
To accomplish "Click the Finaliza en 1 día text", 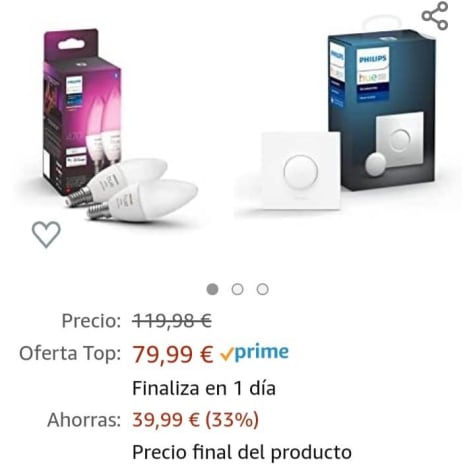I will click(x=204, y=388).
